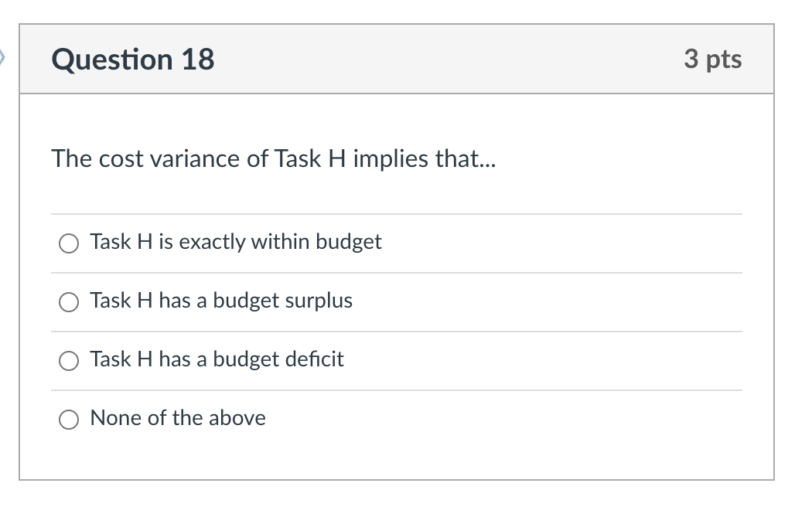Image resolution: width=812 pixels, height=507 pixels.
Task: Click the 'None of the above' answer text
Action: [178, 418]
